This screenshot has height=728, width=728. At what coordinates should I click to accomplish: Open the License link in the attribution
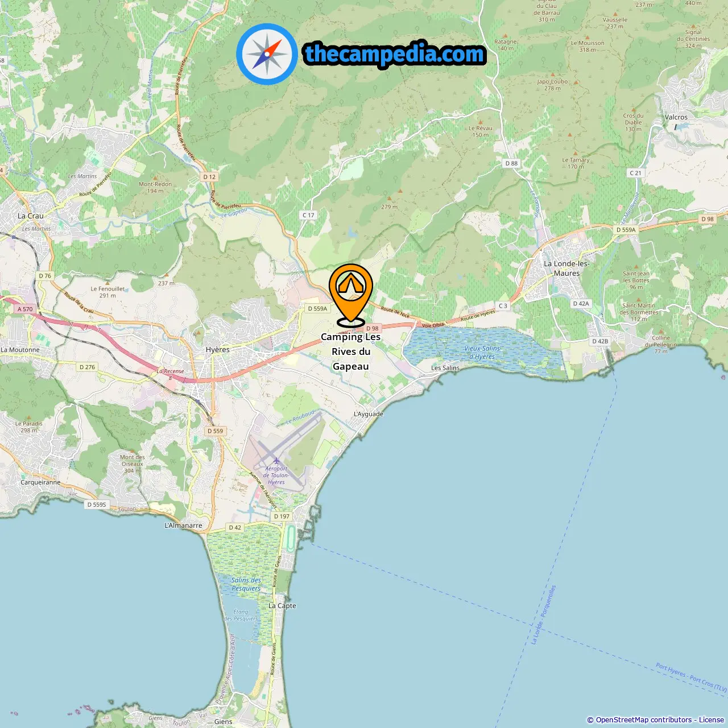712,719
